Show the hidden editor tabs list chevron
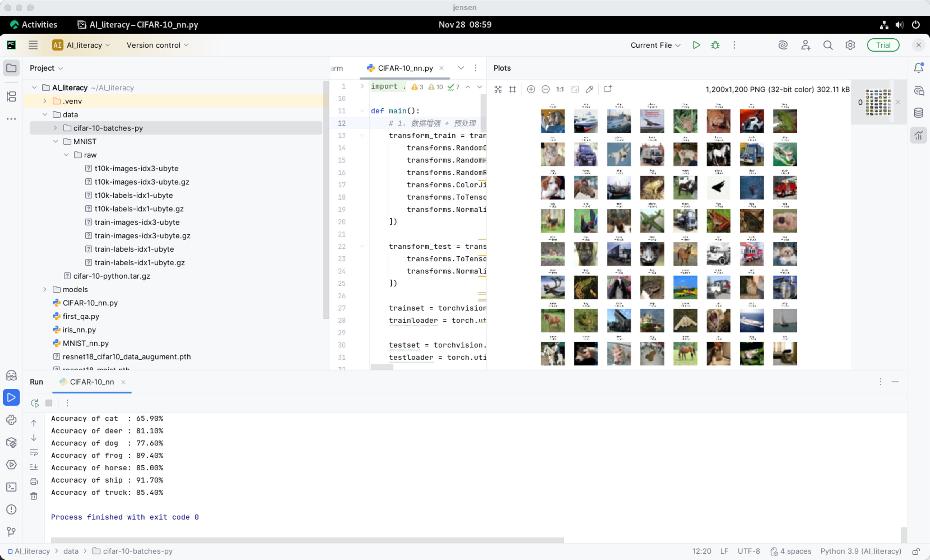This screenshot has width=930, height=560. point(461,68)
